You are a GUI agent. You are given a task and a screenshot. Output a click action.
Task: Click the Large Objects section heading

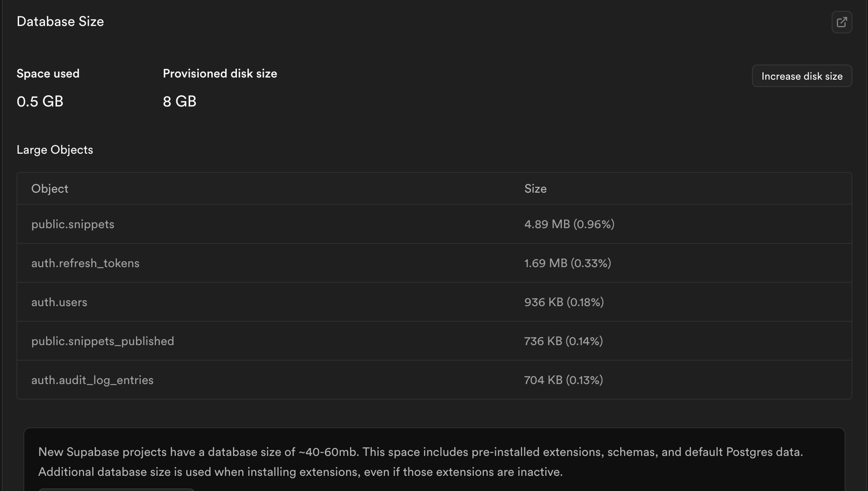pos(55,150)
